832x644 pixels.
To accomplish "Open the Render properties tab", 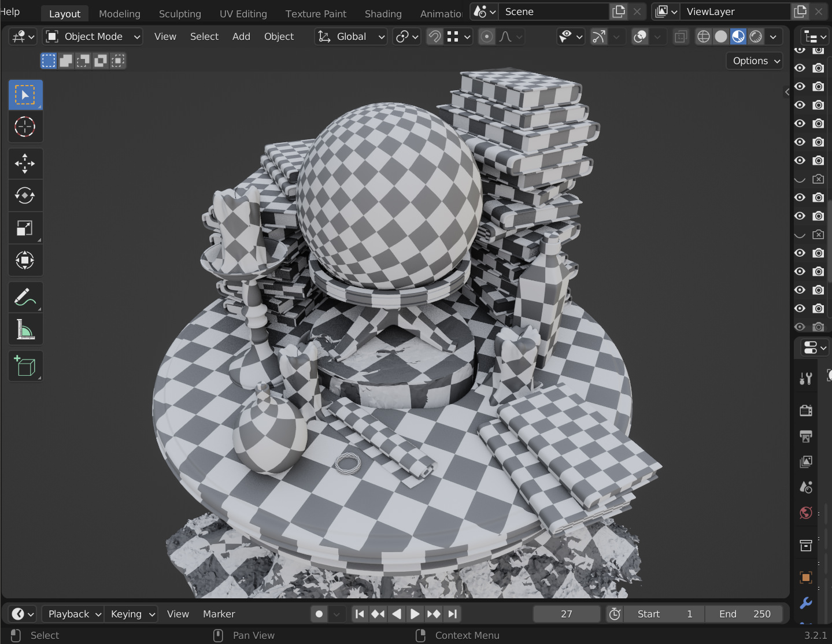I will [805, 410].
